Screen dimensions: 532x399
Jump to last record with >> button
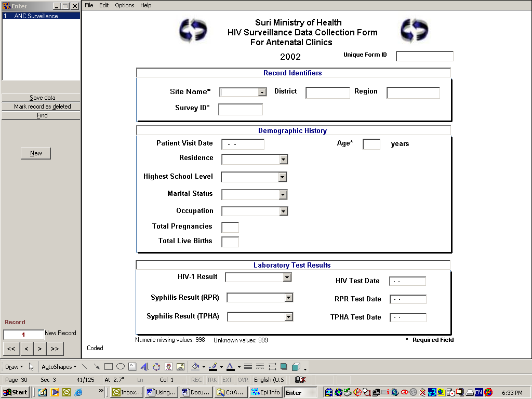[55, 349]
